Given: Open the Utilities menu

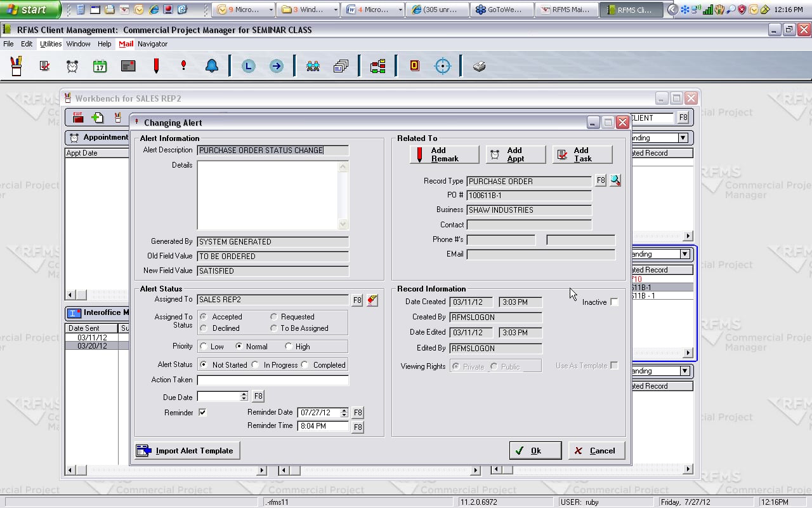Looking at the screenshot, I should click(x=51, y=44).
